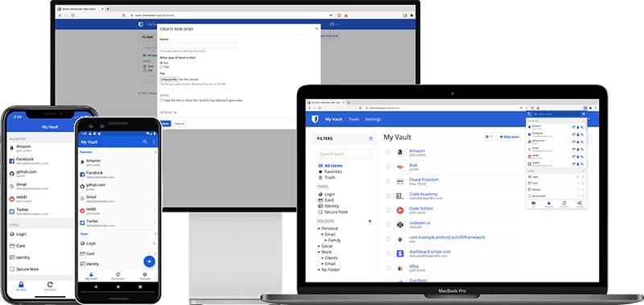Check the Code School checkbox
Screen dimensions: 644x305
(x=388, y=210)
